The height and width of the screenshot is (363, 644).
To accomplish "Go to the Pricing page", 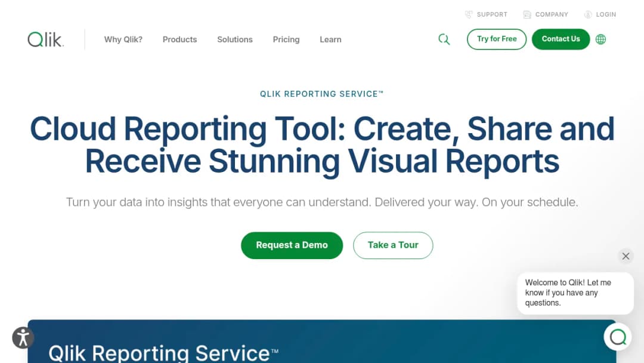I will pyautogui.click(x=286, y=39).
